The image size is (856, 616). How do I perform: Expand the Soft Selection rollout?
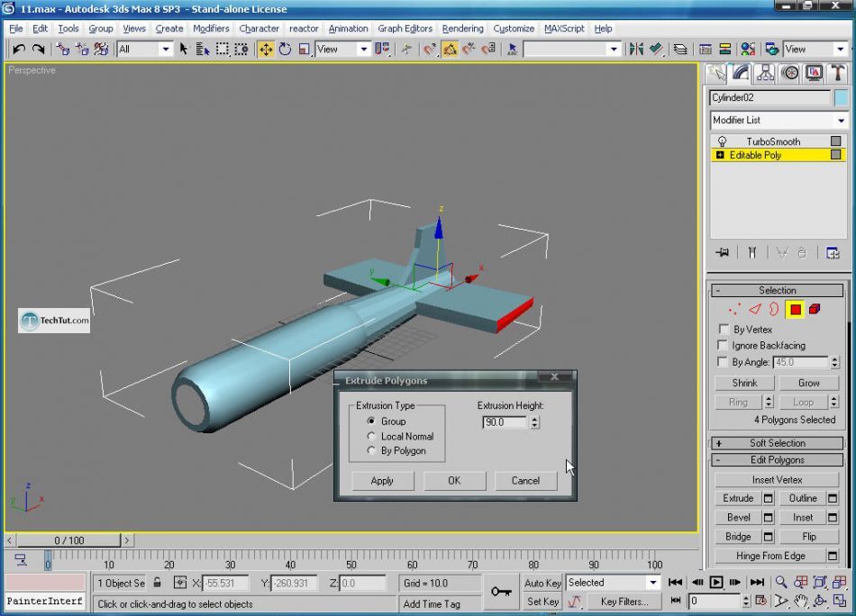tap(778, 443)
